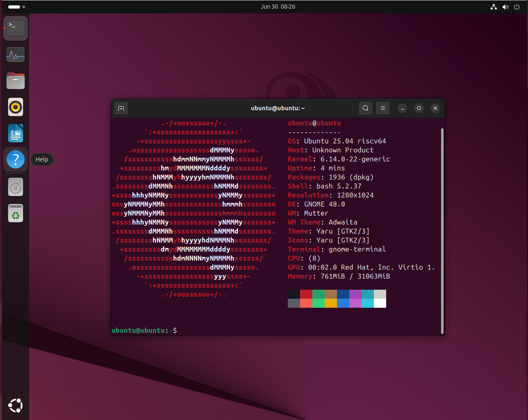The height and width of the screenshot is (420, 528).
Task: Click the 'WM: Mutter' line
Action: 308,213
